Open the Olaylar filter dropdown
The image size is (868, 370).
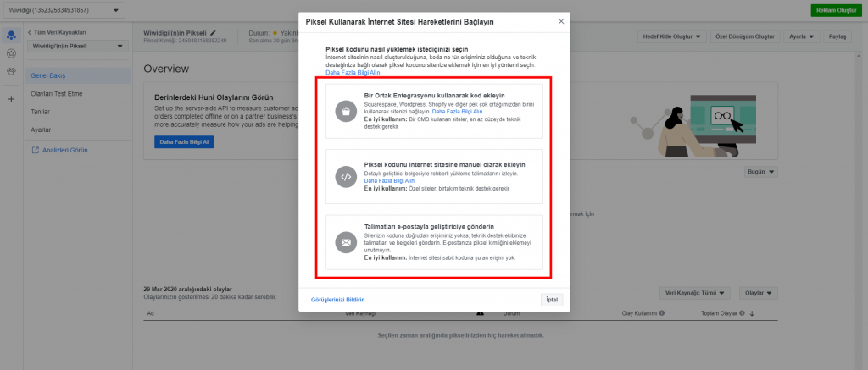click(x=759, y=293)
